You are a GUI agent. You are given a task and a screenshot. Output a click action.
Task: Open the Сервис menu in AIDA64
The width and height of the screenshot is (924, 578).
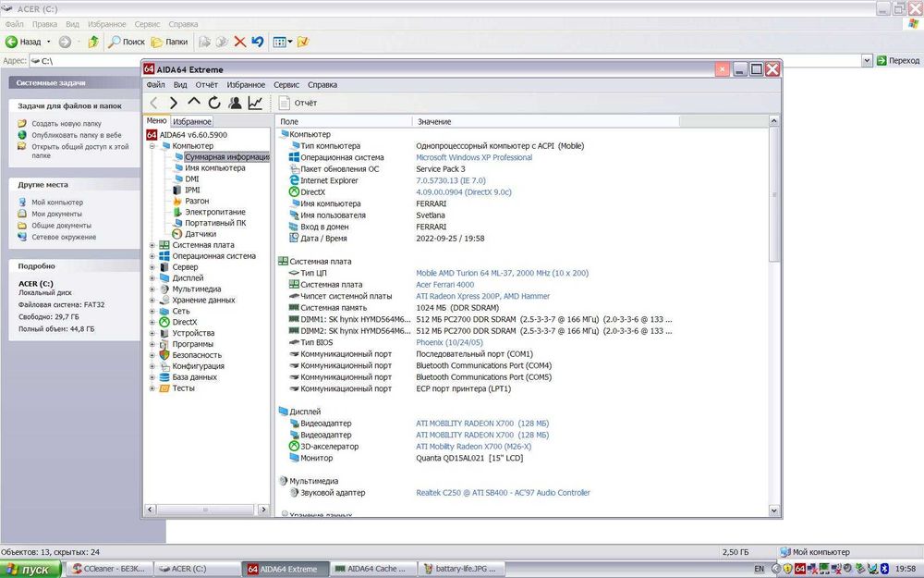(286, 85)
